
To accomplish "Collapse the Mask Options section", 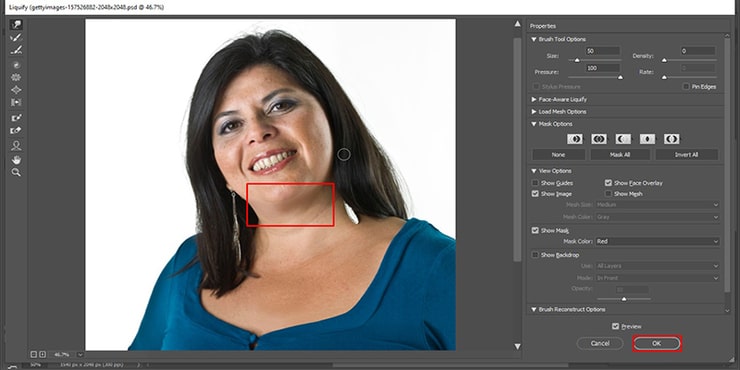I will click(534, 124).
